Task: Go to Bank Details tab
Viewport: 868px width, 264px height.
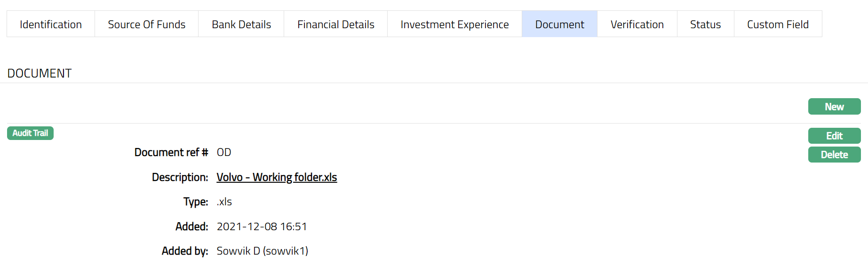Action: coord(241,24)
